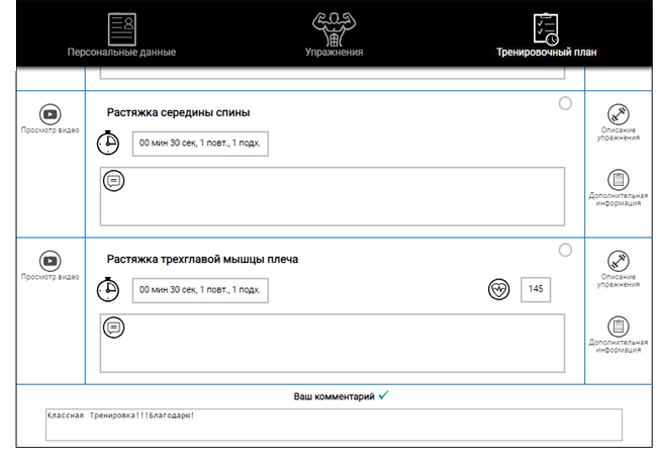The image size is (660, 461).
Task: Click stopwatch icon for Растяжка середины спины
Action: (x=108, y=143)
